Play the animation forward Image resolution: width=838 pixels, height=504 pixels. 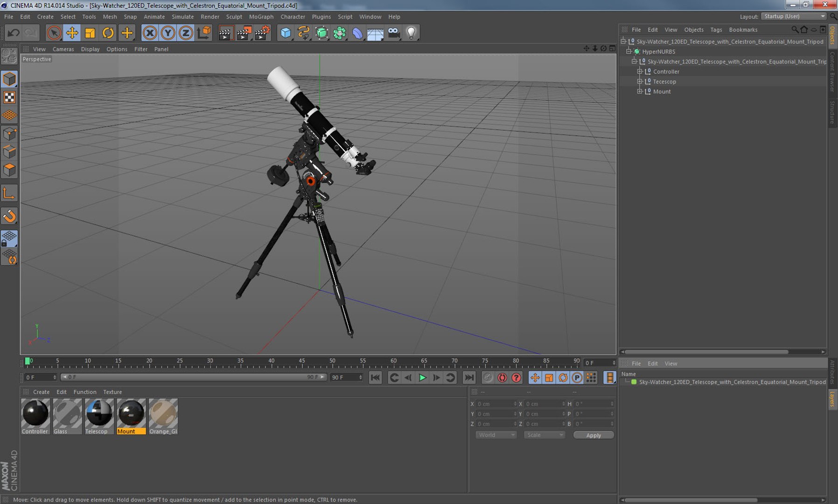pos(422,378)
